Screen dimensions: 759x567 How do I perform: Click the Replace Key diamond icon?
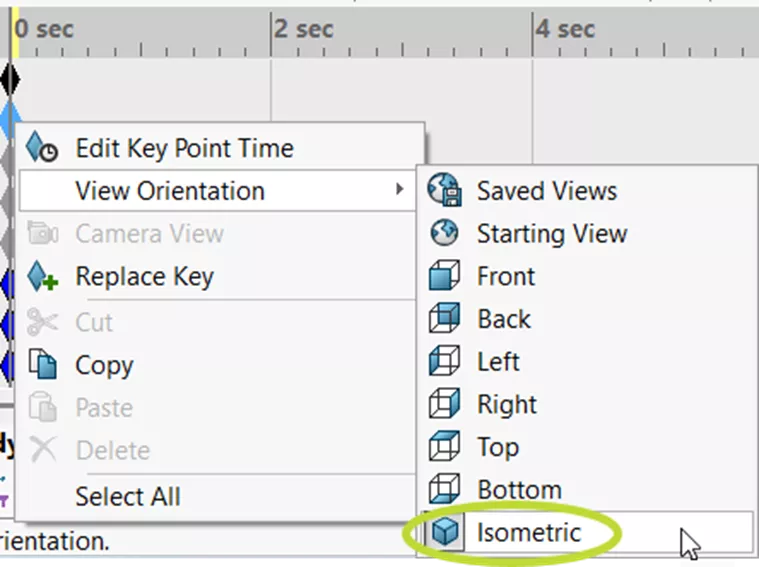pos(44,277)
